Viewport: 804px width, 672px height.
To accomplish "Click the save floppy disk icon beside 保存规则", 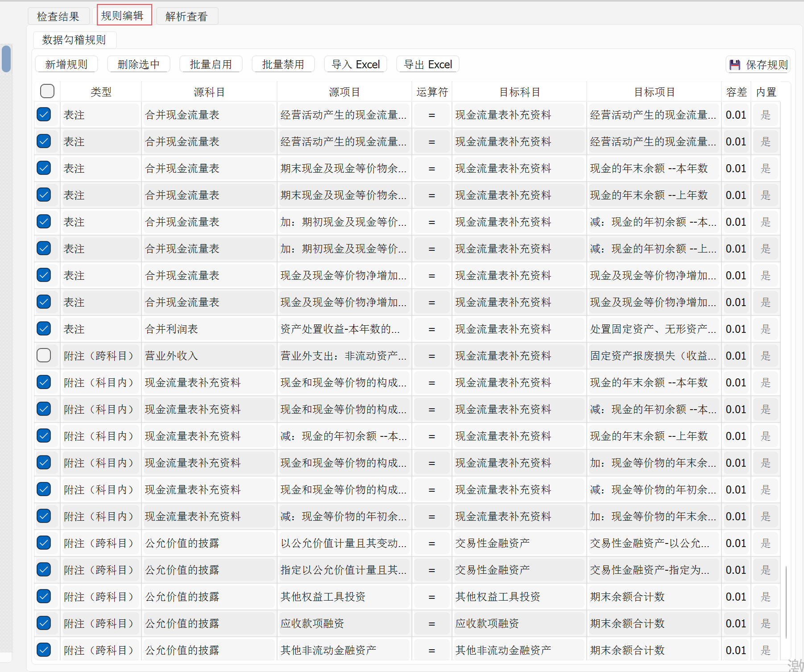I will (734, 64).
